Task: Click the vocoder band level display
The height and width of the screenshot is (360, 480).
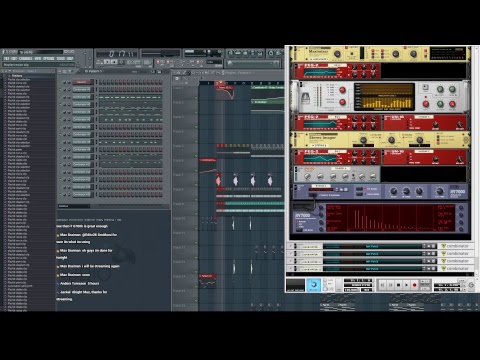Action: coord(384,97)
